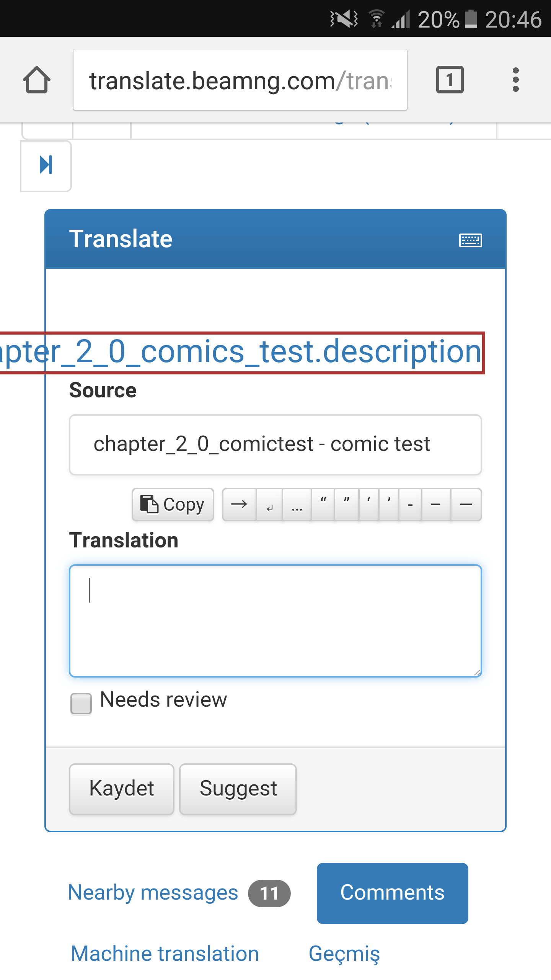Viewport: 551px width, 980px height.
Task: Open the browser tabs counter
Action: (450, 80)
